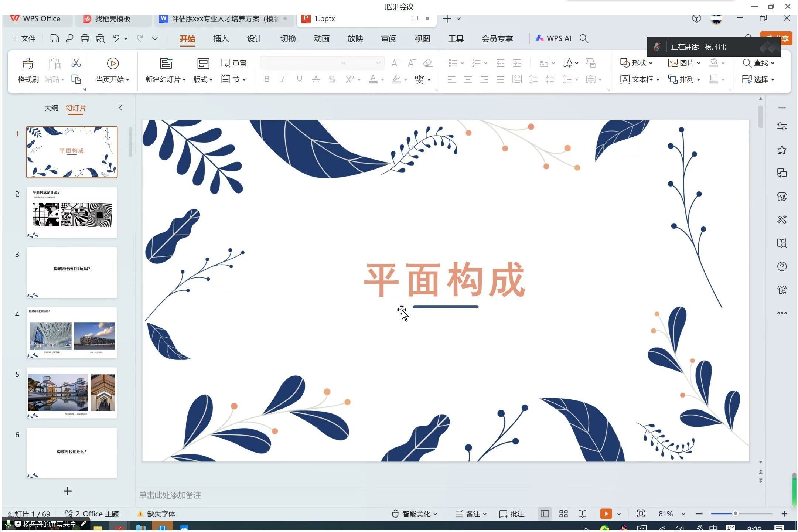Click the Reset (重置) button

click(233, 63)
